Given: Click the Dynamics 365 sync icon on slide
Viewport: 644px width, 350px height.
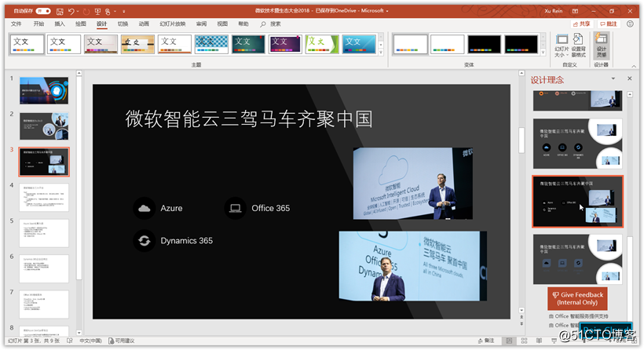Looking at the screenshot, I should point(145,240).
